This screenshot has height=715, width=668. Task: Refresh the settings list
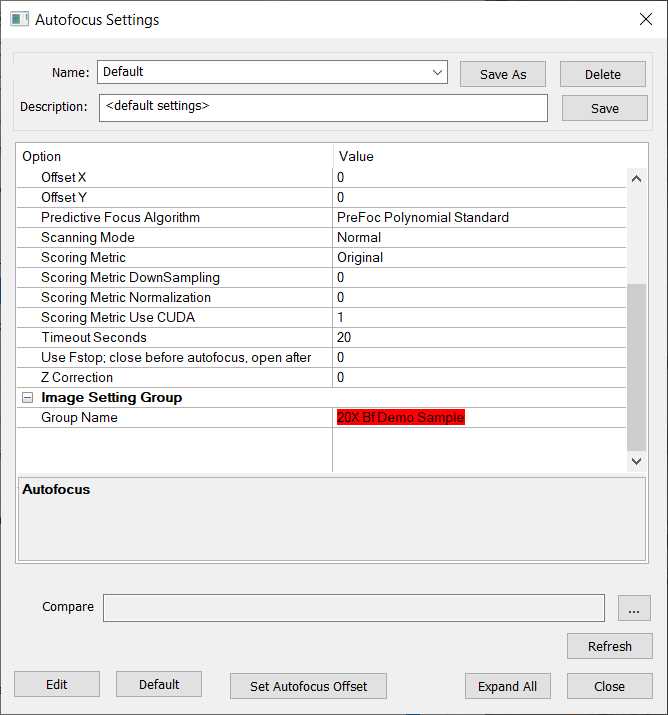point(609,646)
